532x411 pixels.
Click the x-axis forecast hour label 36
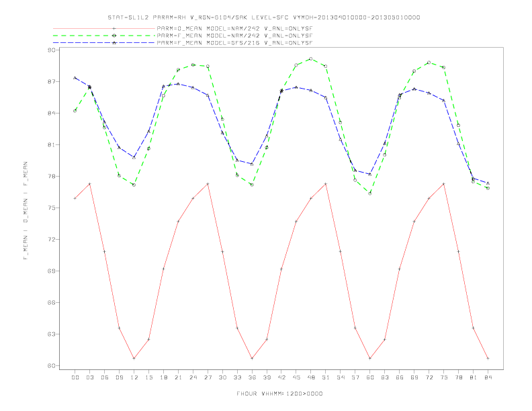pos(252,377)
